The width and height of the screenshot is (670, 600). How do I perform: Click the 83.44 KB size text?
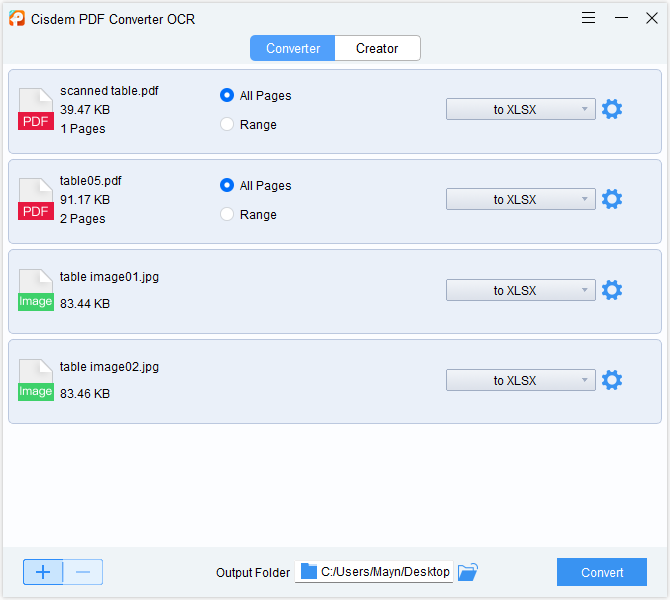(85, 303)
